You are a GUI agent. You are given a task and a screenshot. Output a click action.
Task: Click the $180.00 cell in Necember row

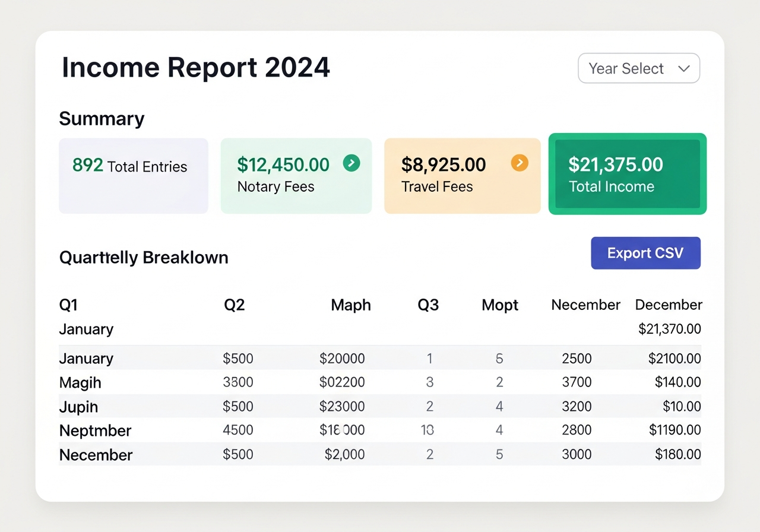tap(678, 454)
